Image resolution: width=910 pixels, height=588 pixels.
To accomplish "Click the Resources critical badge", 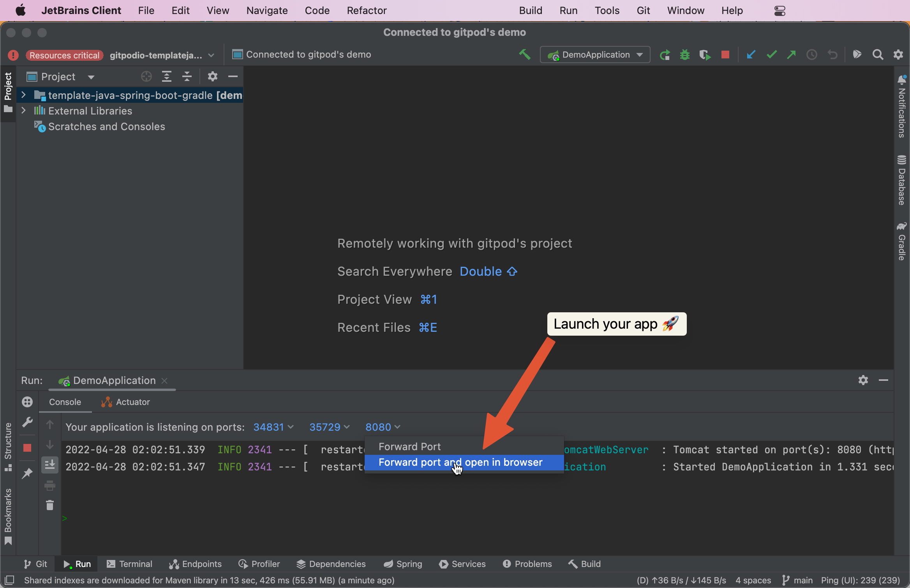I will click(x=64, y=55).
